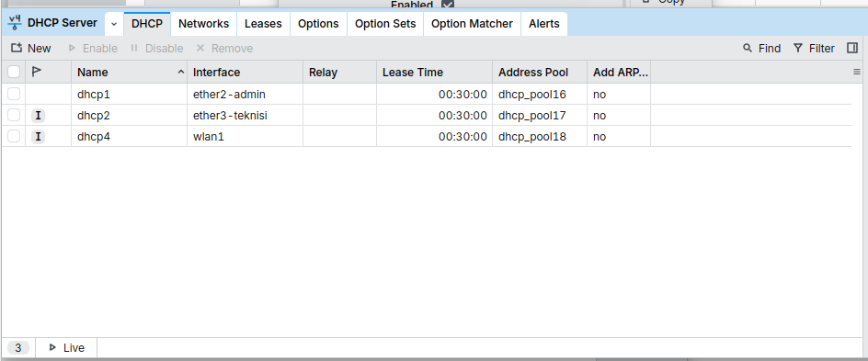The image size is (868, 361).
Task: Switch to the Networks tab
Action: 204,24
